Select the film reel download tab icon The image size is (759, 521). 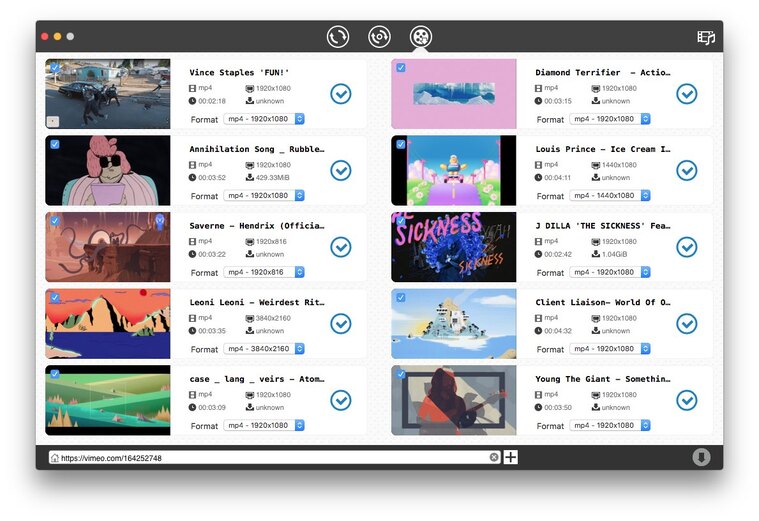421,37
